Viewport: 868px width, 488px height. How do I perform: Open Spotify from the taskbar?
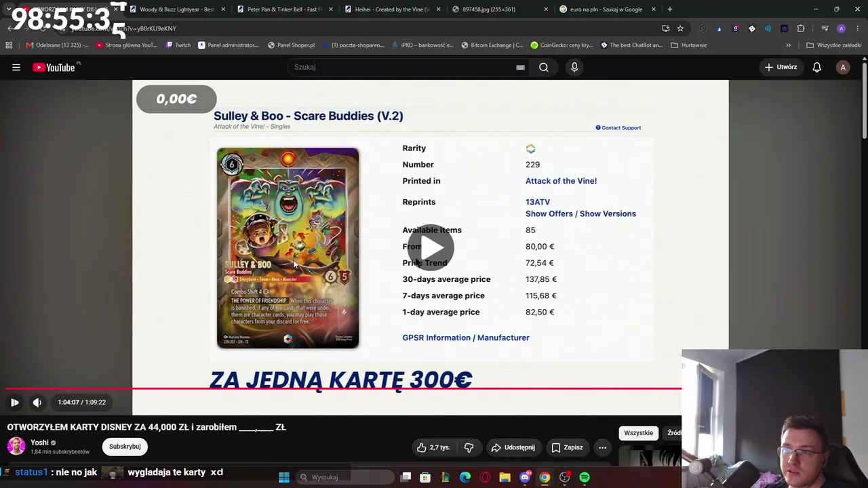point(585,477)
